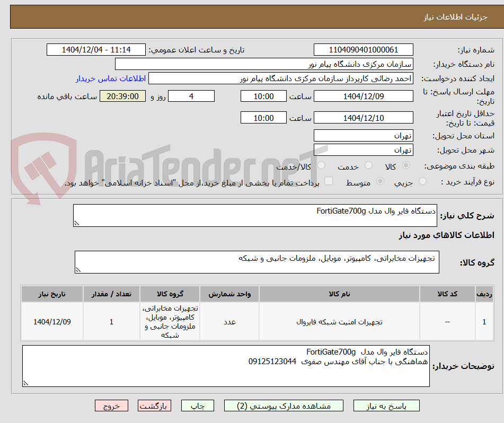Click resize handle of توضیحات خریدار box

tap(25, 383)
